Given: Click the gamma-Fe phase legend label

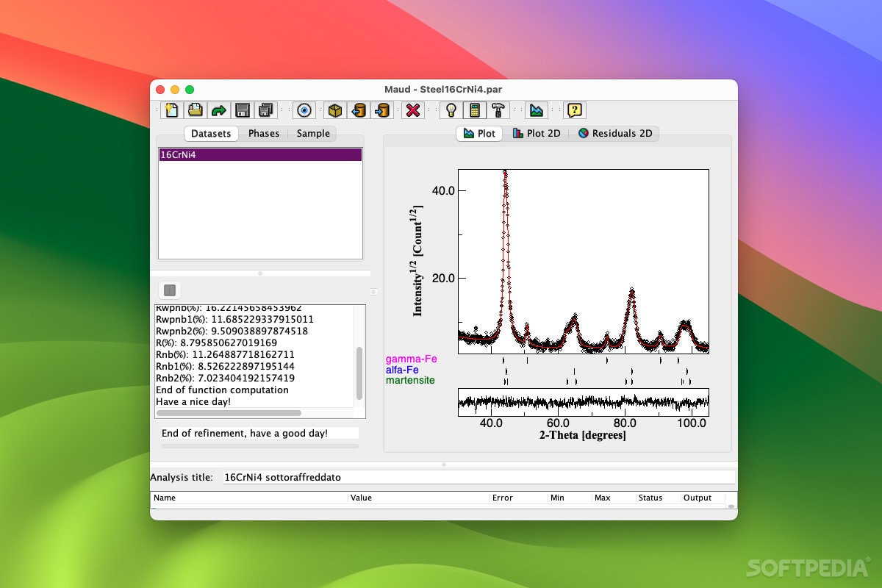Looking at the screenshot, I should tap(411, 359).
